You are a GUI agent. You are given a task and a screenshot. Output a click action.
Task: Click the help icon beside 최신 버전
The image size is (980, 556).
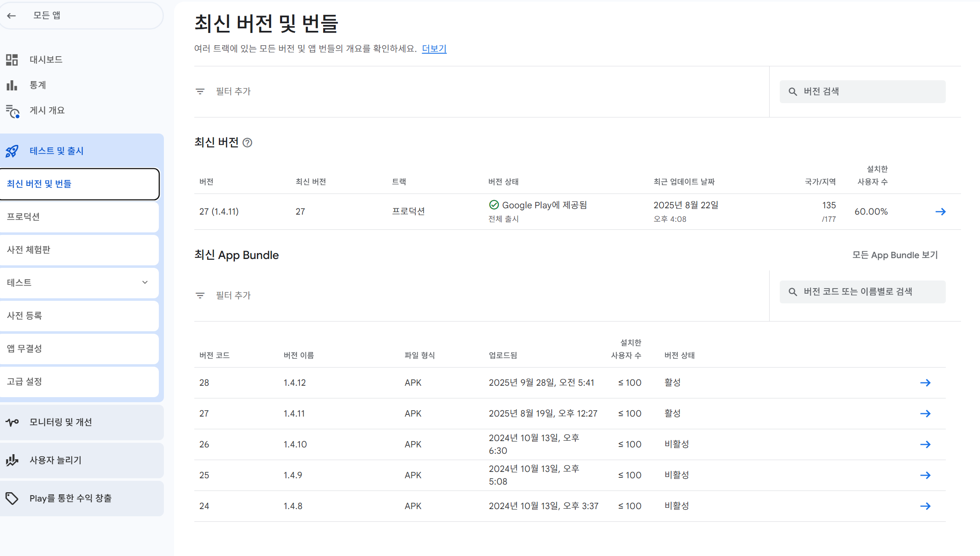248,143
